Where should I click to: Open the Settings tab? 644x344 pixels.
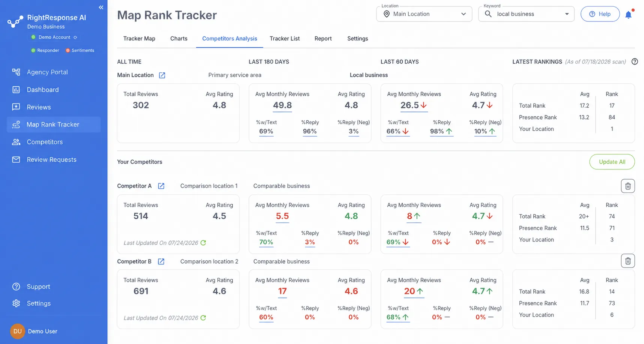coord(358,39)
